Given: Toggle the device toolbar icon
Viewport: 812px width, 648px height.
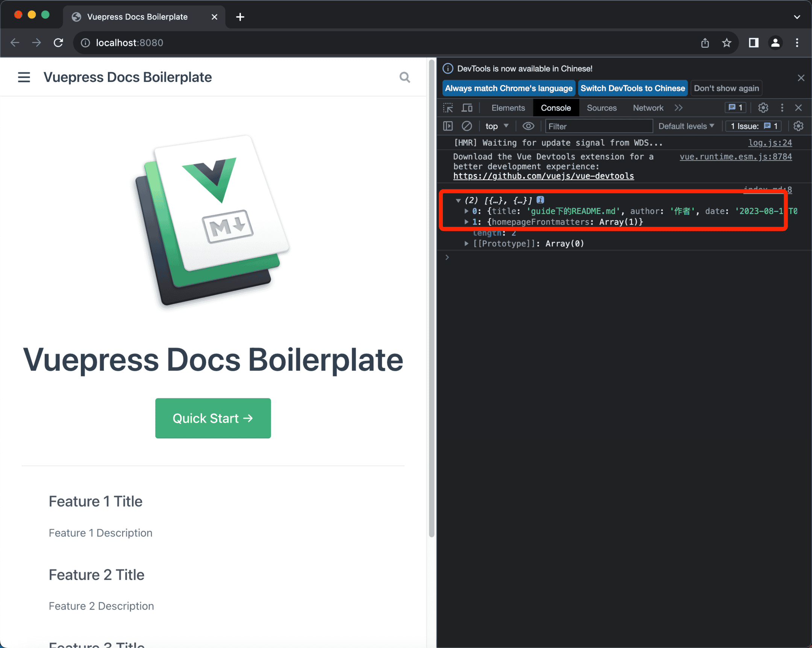Looking at the screenshot, I should pos(467,108).
